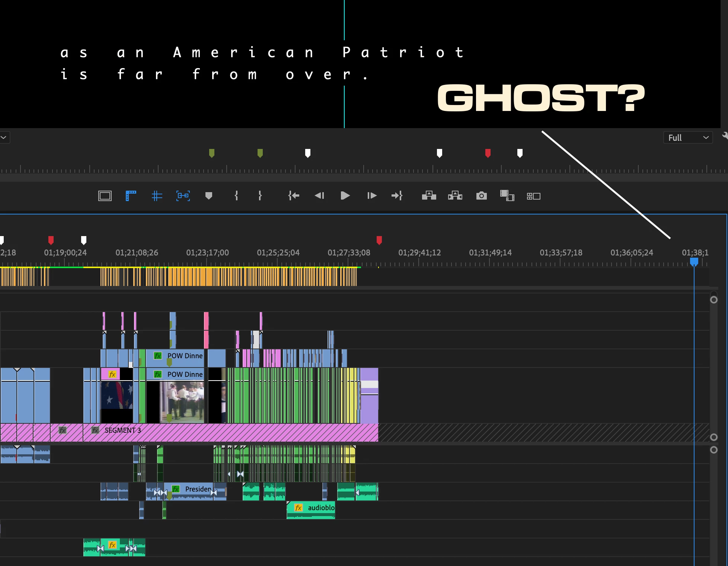Open the button editor multi-camera icon

pyautogui.click(x=533, y=196)
